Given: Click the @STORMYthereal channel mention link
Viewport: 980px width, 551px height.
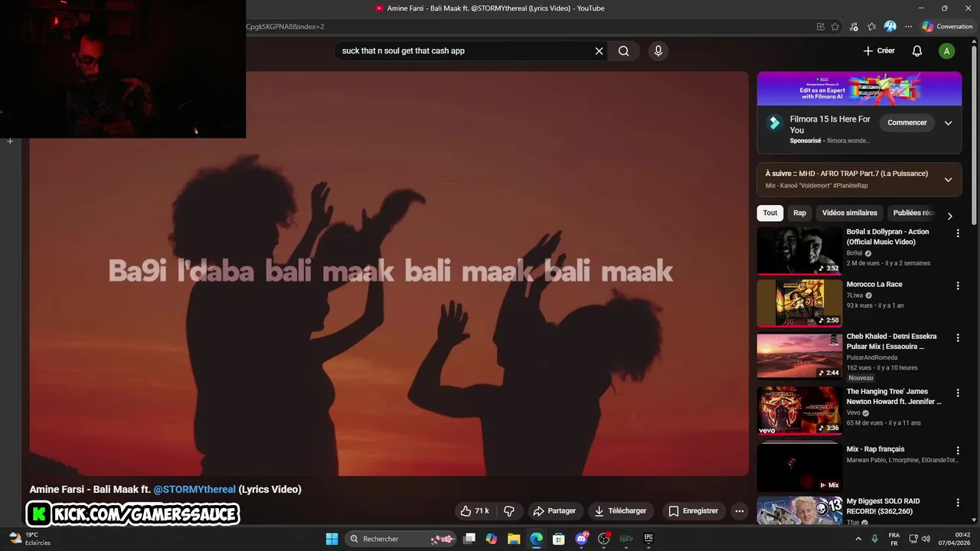Looking at the screenshot, I should pyautogui.click(x=194, y=490).
